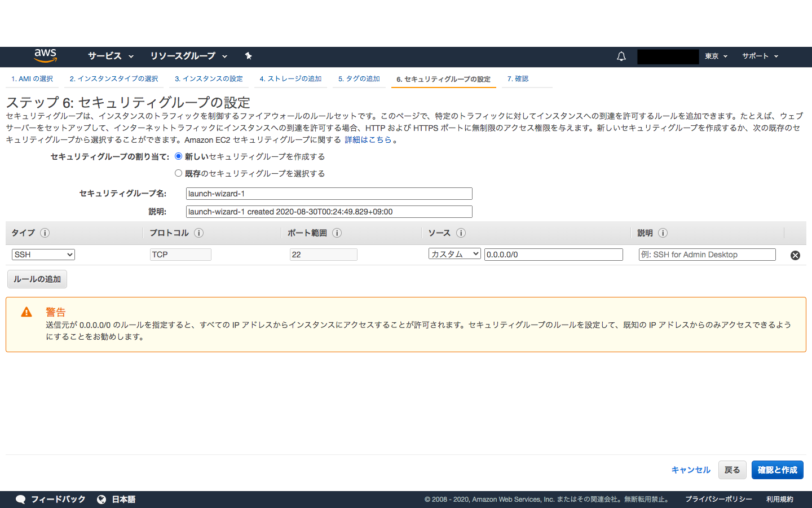Image resolution: width=812 pixels, height=508 pixels.
Task: Click the ルールの追加 button
Action: pos(37,279)
